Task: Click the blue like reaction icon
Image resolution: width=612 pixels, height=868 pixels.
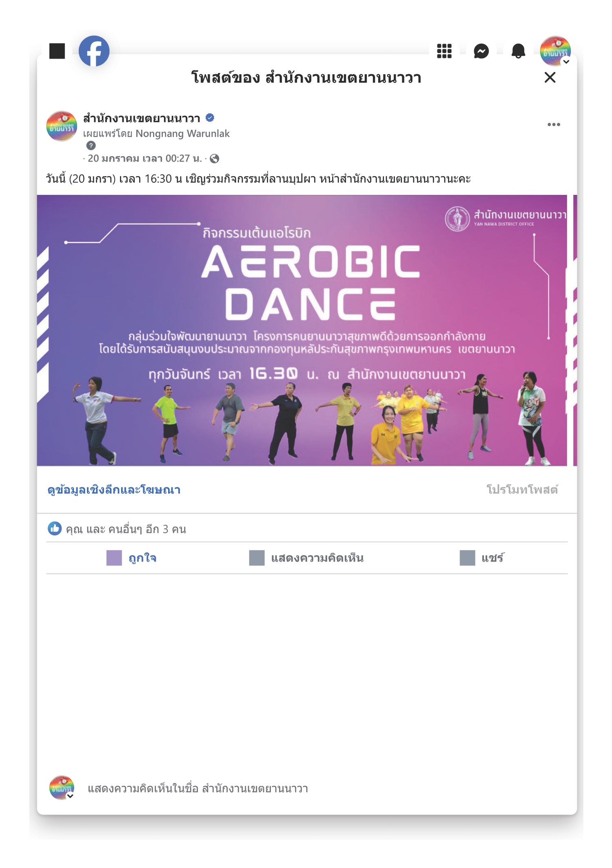Action: click(x=55, y=528)
